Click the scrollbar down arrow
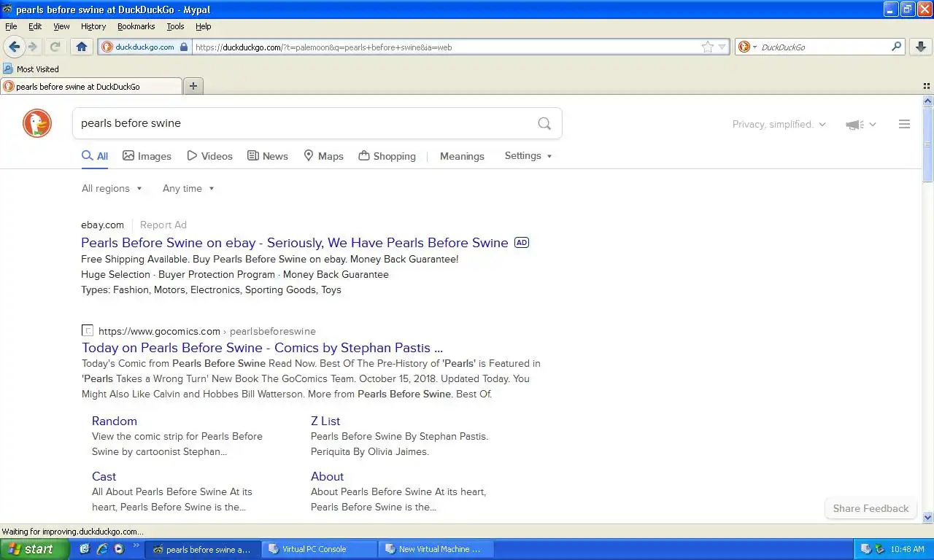Viewport: 934px width, 560px height. point(927,517)
